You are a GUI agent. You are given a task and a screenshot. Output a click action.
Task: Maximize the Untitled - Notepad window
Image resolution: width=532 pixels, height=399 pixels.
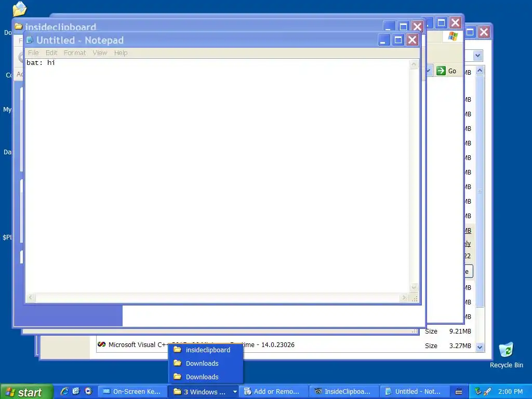(398, 40)
